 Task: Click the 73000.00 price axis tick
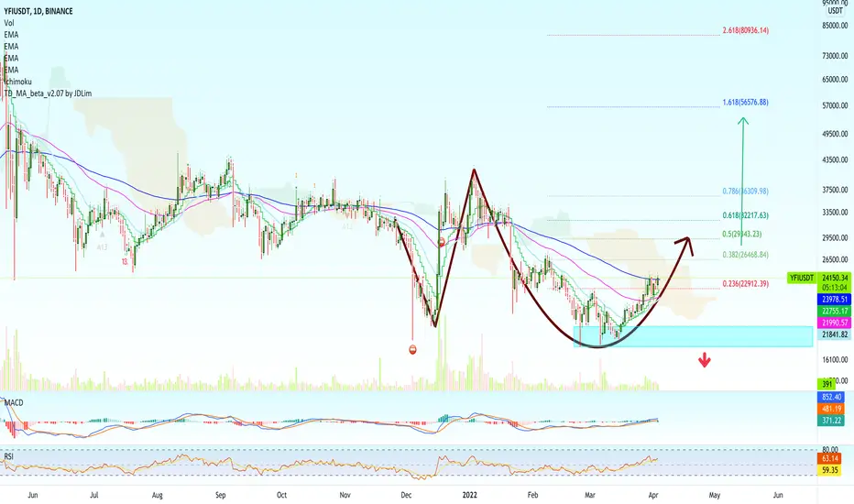tap(835, 56)
